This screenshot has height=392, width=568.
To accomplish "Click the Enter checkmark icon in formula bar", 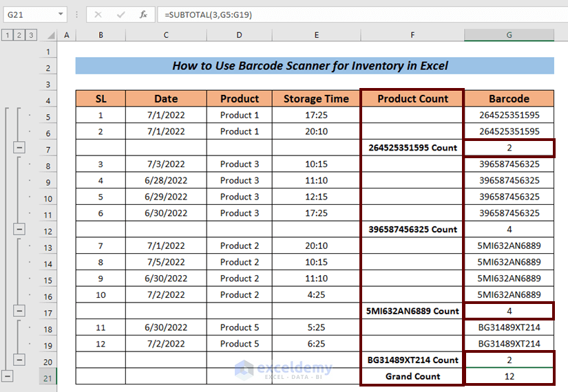I will pyautogui.click(x=120, y=14).
